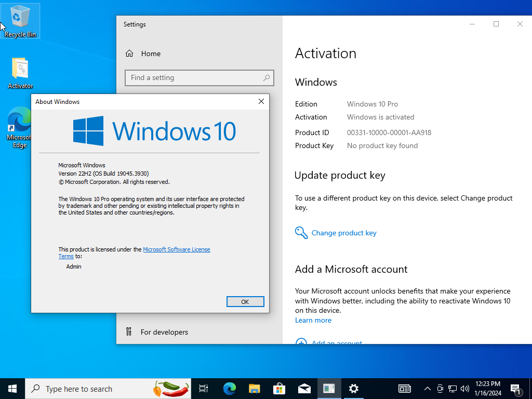Click the 'Admin' licensee name
The image size is (532, 399).
tap(74, 267)
